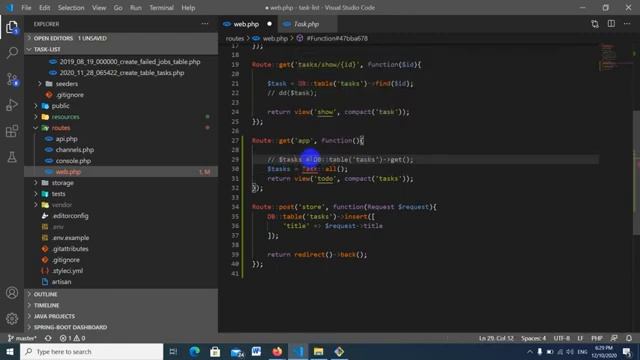Expand the Timeline section

click(x=121, y=305)
